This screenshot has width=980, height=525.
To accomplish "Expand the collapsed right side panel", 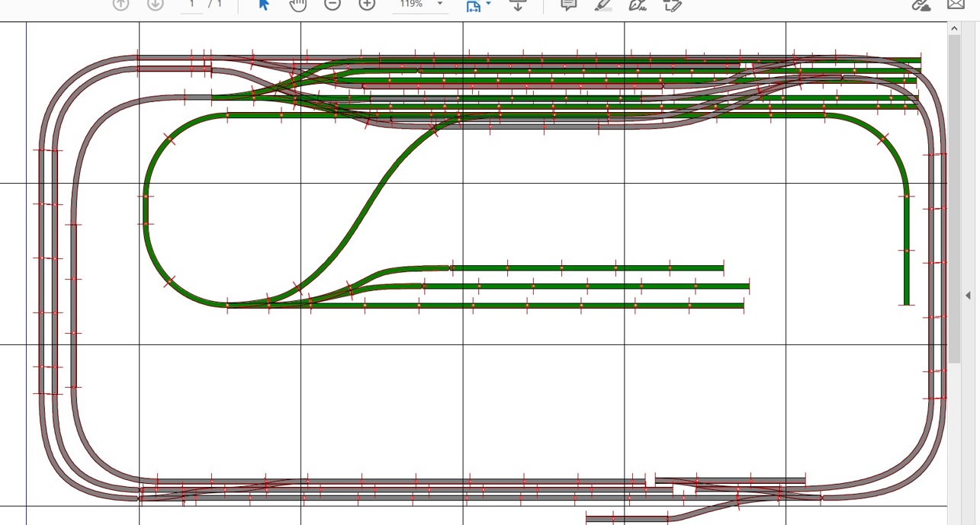I will [968, 295].
